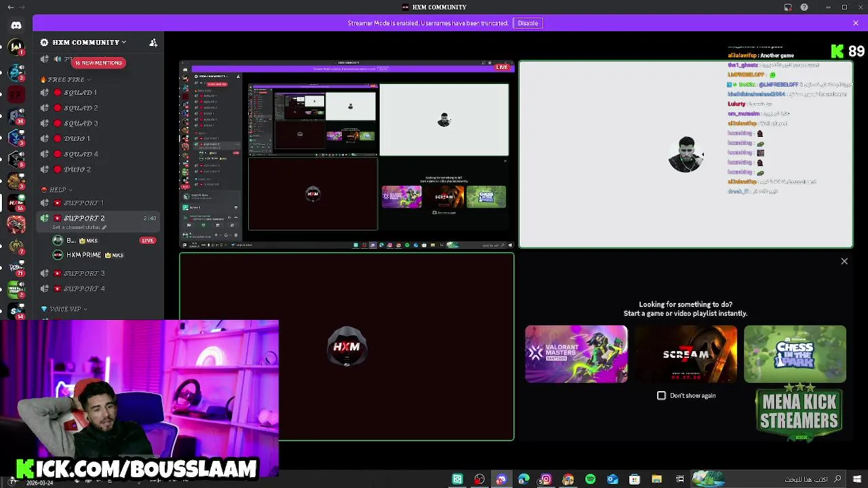Open Spotify from taskbar
Image resolution: width=868 pixels, height=488 pixels.
point(590,479)
